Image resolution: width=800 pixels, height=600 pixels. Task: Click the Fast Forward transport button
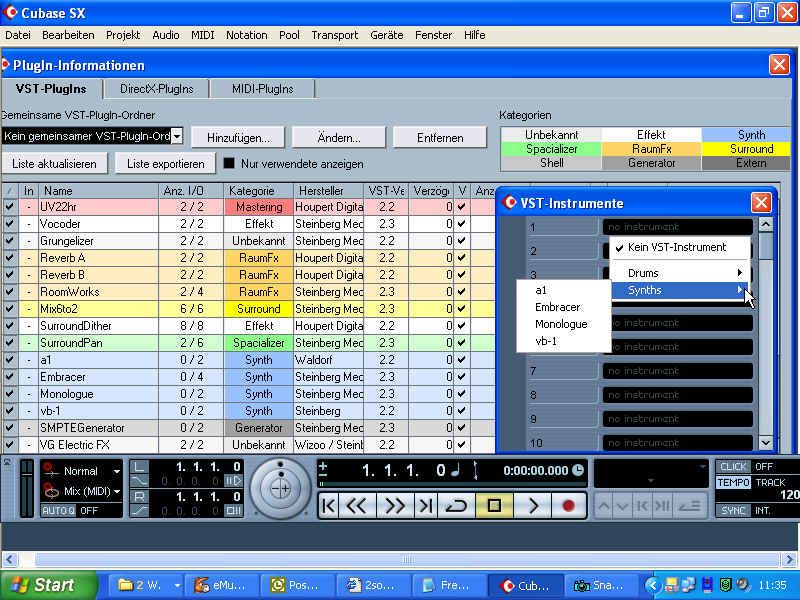click(x=395, y=506)
